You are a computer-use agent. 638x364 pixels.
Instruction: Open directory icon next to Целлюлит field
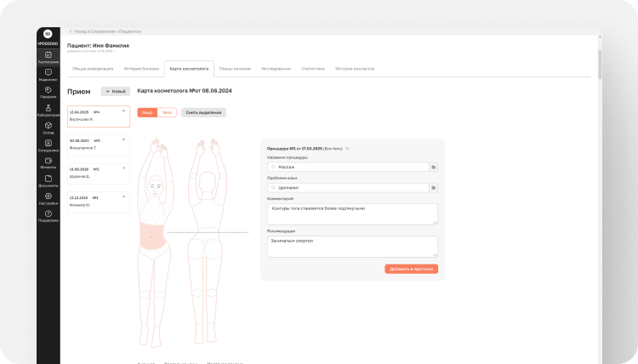click(x=433, y=187)
